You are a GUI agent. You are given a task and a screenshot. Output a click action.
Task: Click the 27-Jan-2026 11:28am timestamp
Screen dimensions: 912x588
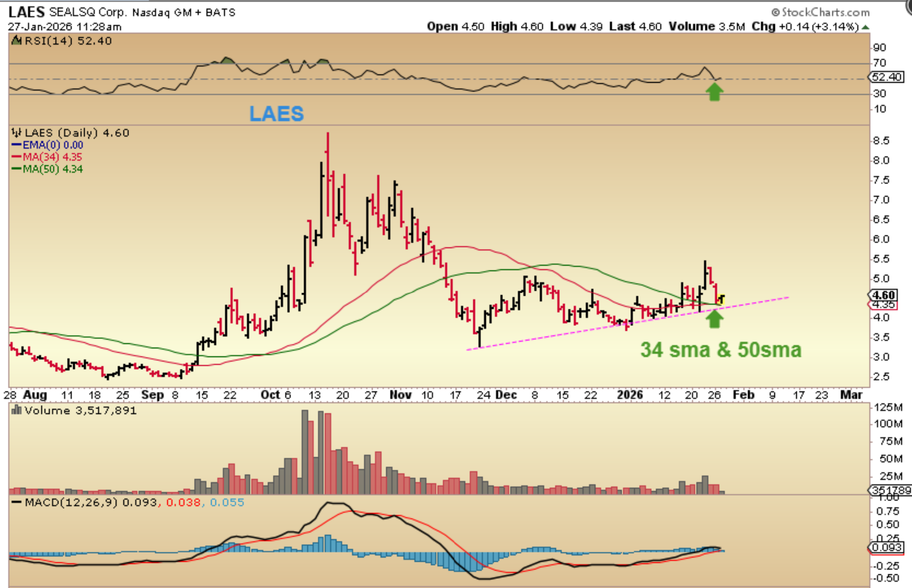(x=65, y=27)
